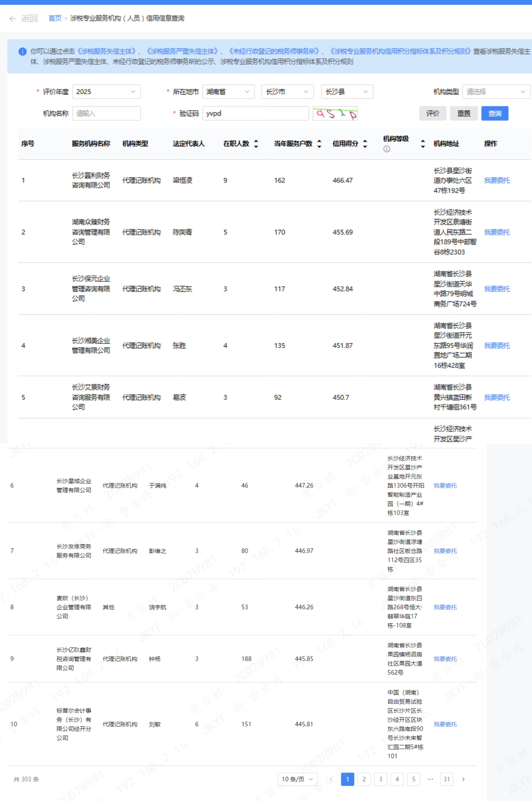
Task: Open the 评价年度 2025 dropdown
Action: pyautogui.click(x=106, y=92)
